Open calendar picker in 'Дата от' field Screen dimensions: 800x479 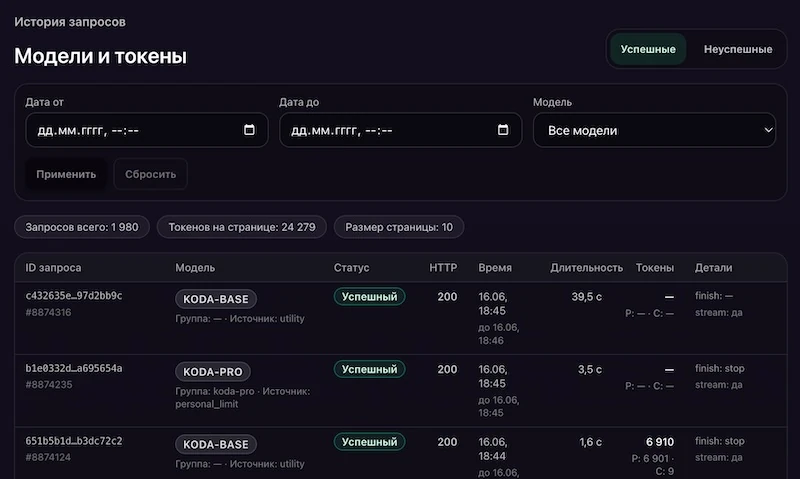(249, 130)
